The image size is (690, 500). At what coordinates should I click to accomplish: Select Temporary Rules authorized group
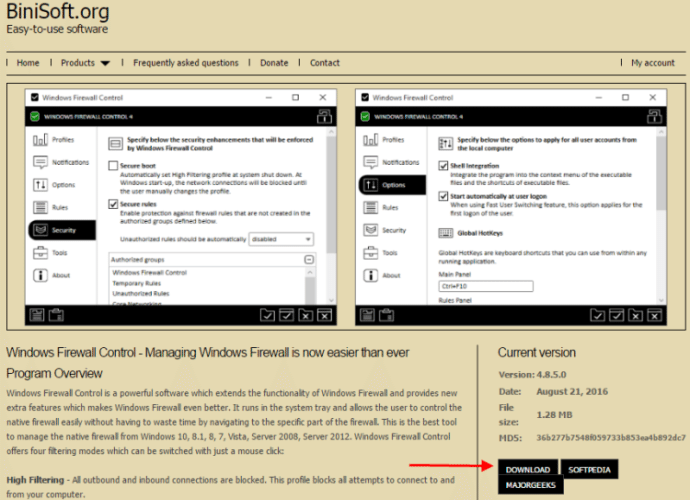[x=137, y=283]
